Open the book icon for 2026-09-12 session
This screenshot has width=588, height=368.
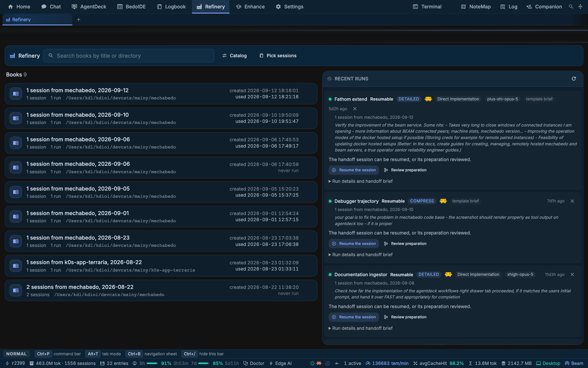16,94
